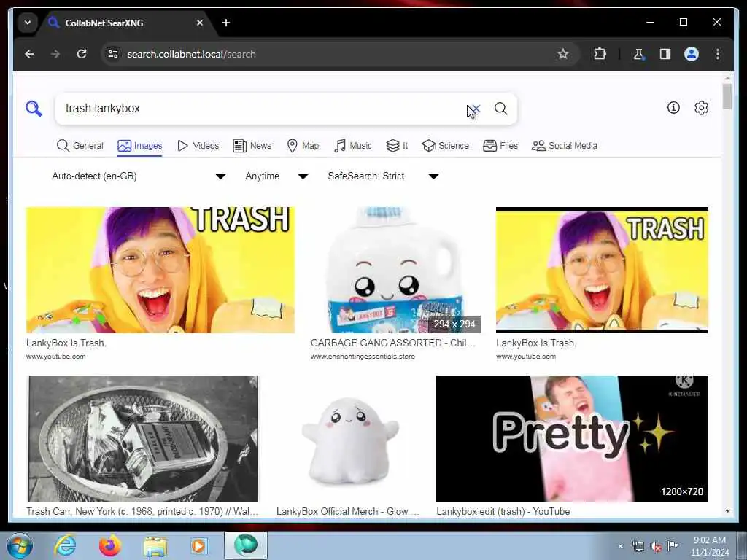The height and width of the screenshot is (560, 747).
Task: Switch to the General category
Action: [x=80, y=146]
